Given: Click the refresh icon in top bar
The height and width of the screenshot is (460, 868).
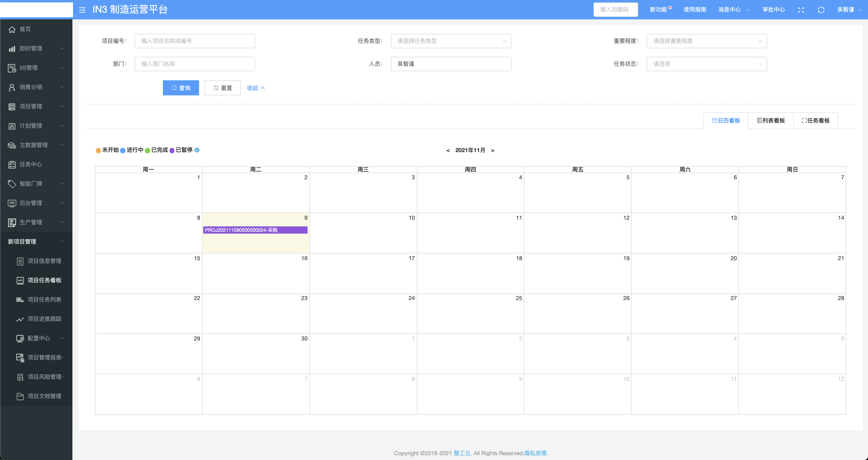Looking at the screenshot, I should [821, 10].
